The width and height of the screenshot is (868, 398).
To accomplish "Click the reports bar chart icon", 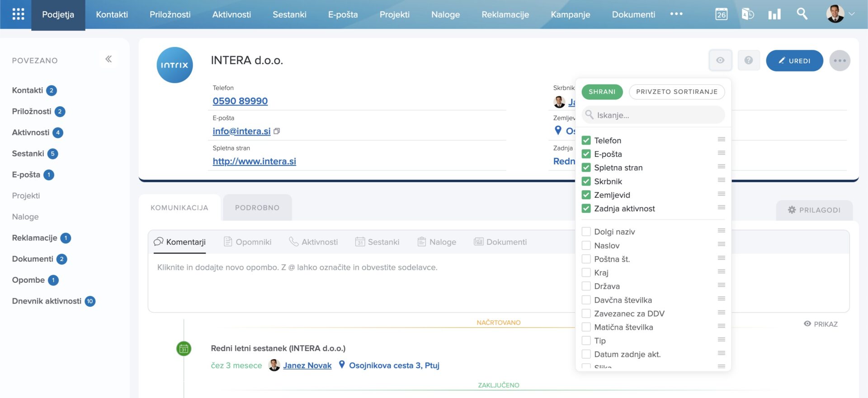I will [x=774, y=14].
